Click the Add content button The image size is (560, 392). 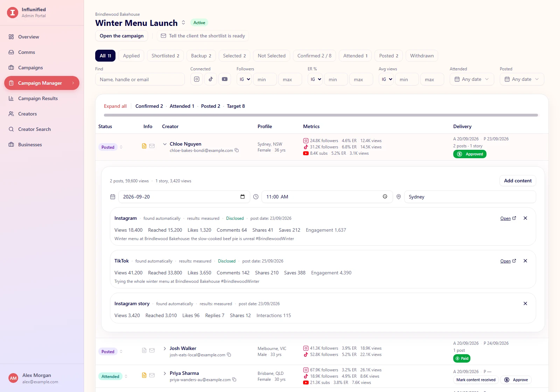coord(518,181)
